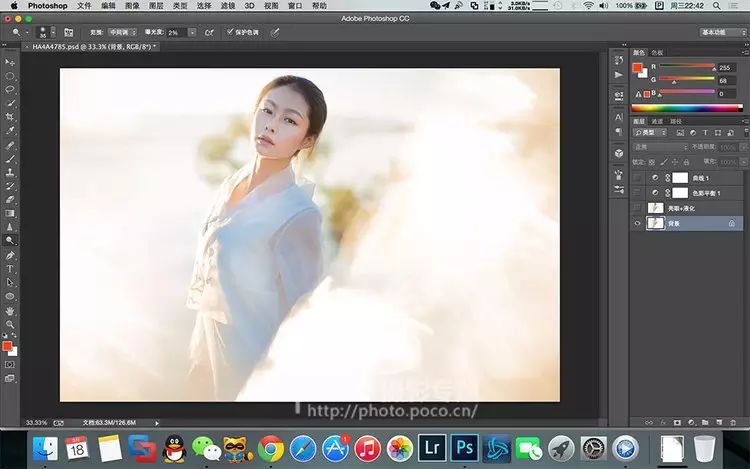Toggle lock transparent pixels
Image resolution: width=750 pixels, height=469 pixels.
[x=651, y=162]
